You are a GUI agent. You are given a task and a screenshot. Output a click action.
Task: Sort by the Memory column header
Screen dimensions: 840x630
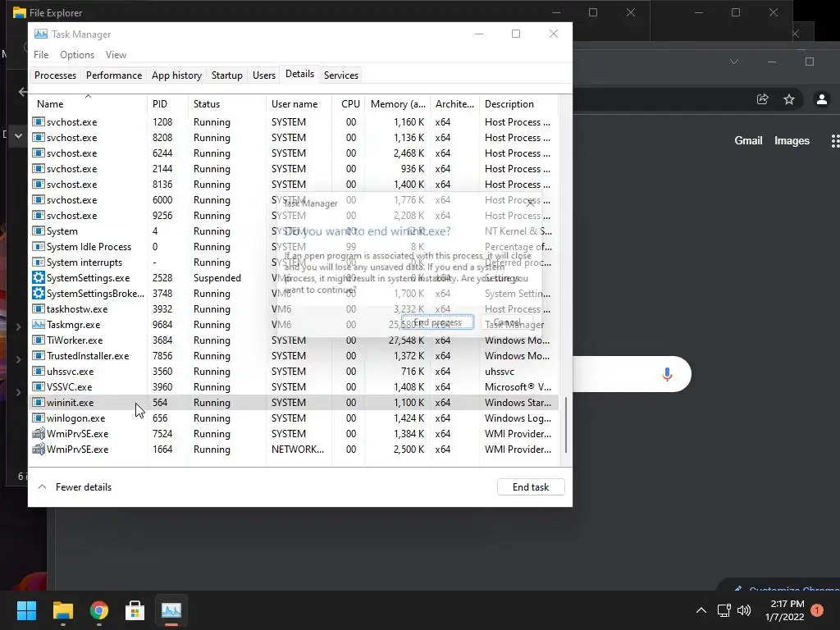[398, 104]
